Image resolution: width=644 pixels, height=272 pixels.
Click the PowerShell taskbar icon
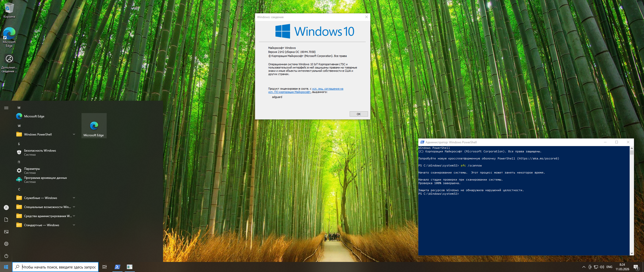point(117,267)
